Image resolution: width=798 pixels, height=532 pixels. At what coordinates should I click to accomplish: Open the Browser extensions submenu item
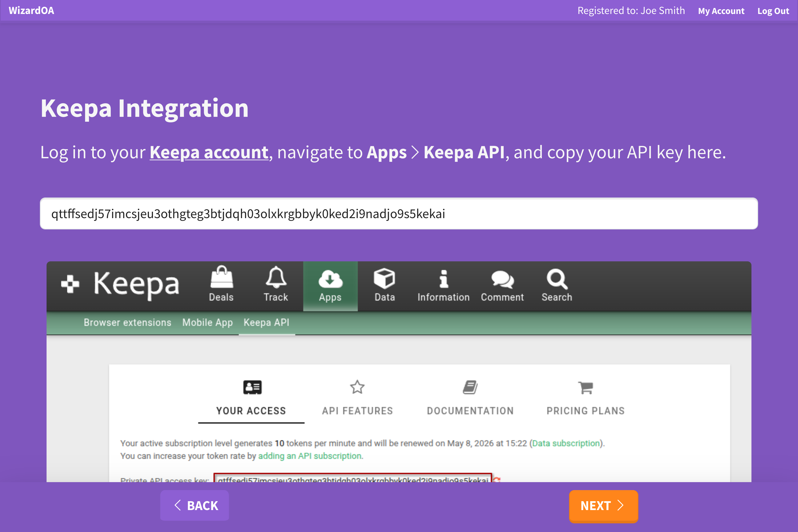[x=127, y=322]
